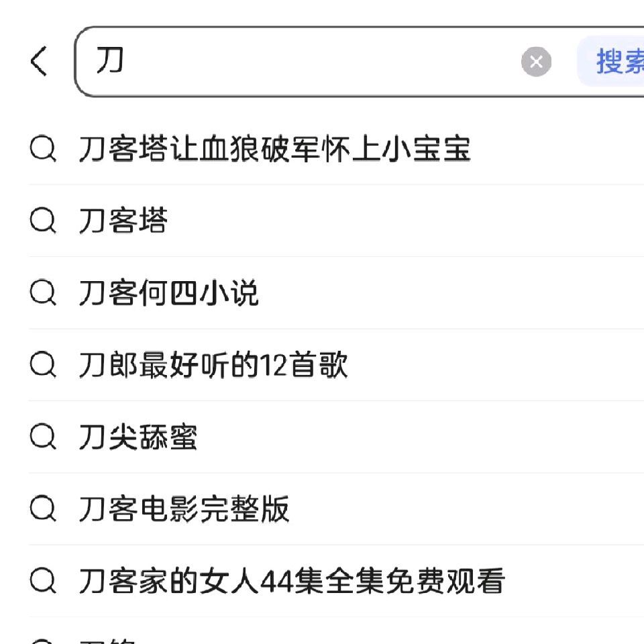This screenshot has height=644, width=644.
Task: Tap the blue 搜索 button
Action: pyautogui.click(x=611, y=62)
